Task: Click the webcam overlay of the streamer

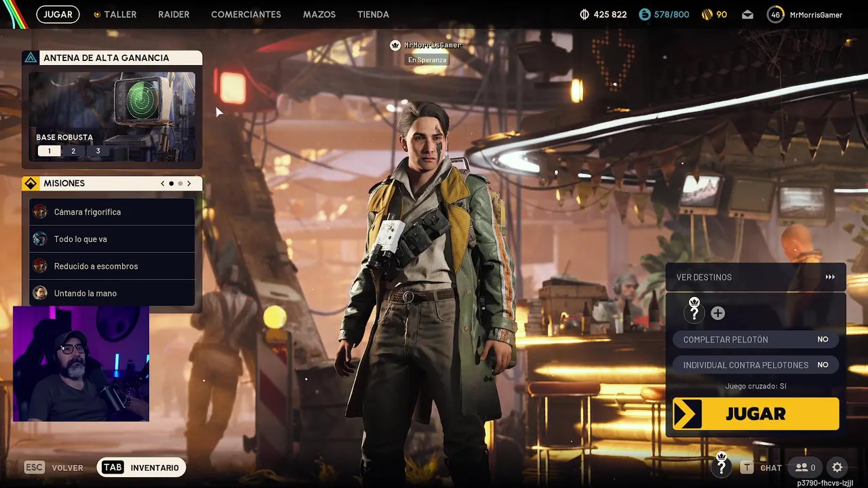Action: [x=81, y=364]
